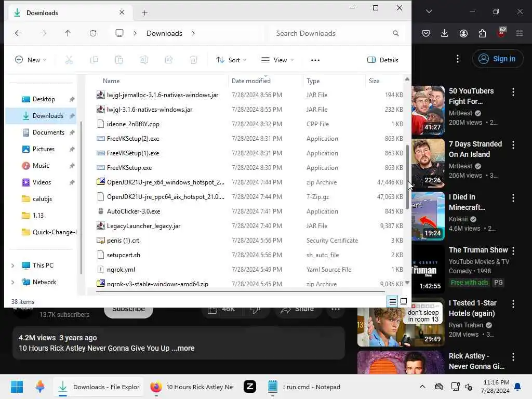Expand the Network tree node
This screenshot has width=532, height=399.
click(13, 282)
